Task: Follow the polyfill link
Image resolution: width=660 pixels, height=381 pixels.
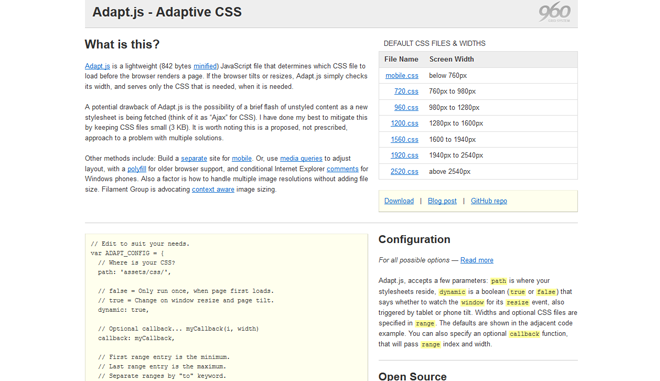Action: [x=137, y=169]
